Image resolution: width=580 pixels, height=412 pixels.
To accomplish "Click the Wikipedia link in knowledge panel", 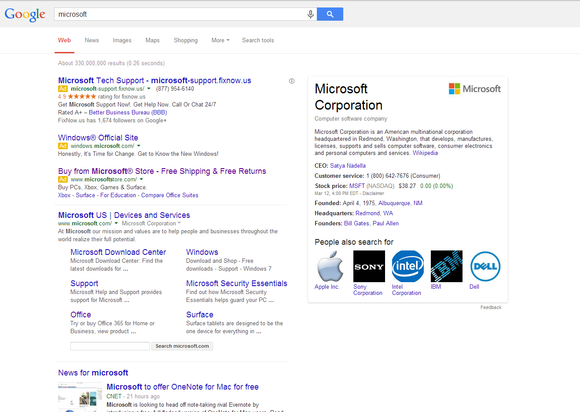I will [425, 153].
